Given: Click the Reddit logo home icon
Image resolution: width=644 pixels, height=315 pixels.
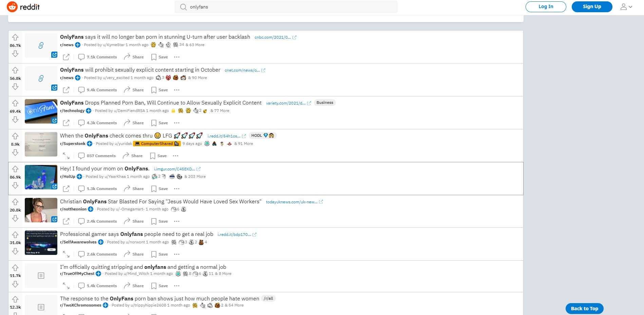Looking at the screenshot, I should point(12,7).
